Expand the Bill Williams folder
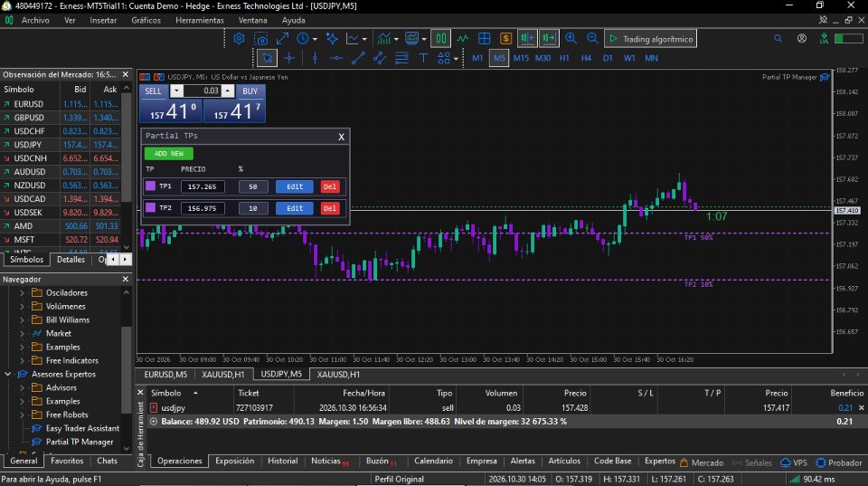 click(22, 319)
